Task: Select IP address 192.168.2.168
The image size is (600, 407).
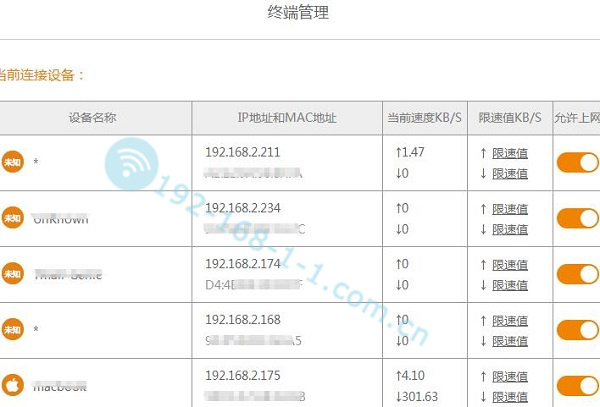Action: point(243,320)
